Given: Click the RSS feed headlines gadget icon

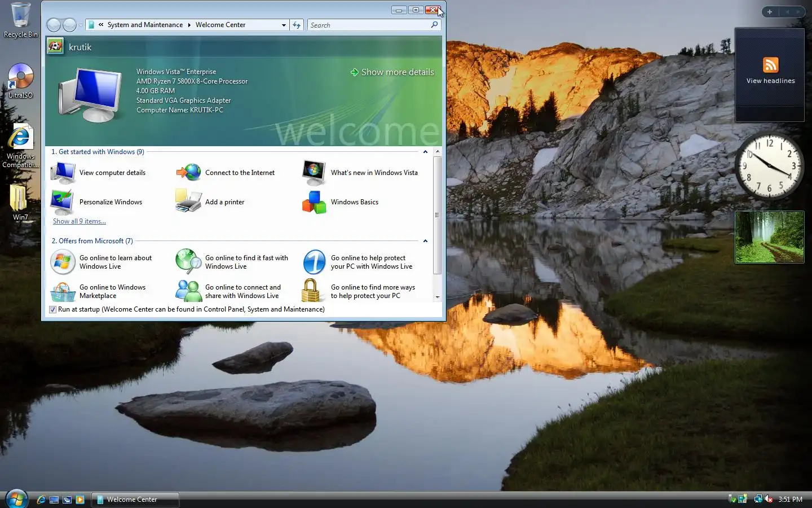Looking at the screenshot, I should coord(770,64).
